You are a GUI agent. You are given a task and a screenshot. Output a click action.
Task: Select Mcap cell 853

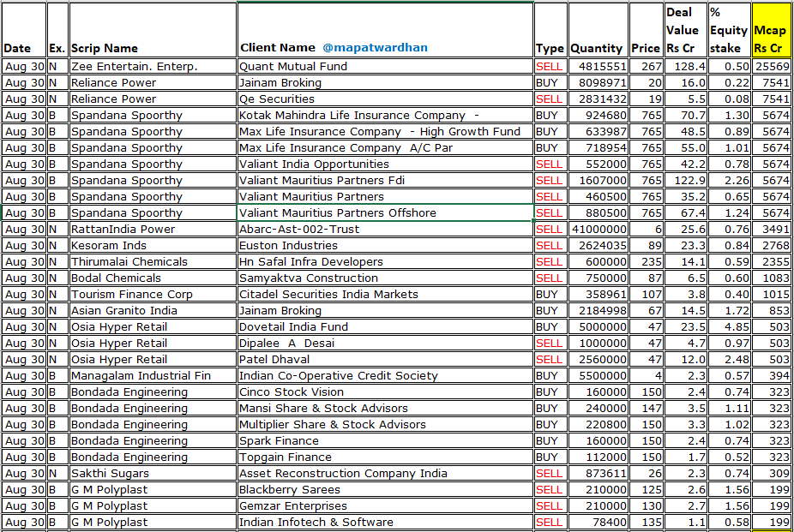771,310
